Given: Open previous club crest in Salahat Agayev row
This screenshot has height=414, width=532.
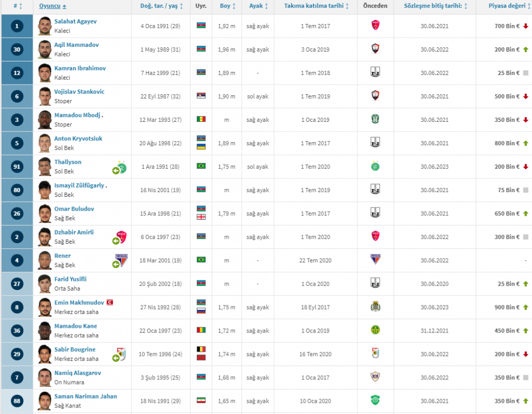Looking at the screenshot, I should point(375,26).
